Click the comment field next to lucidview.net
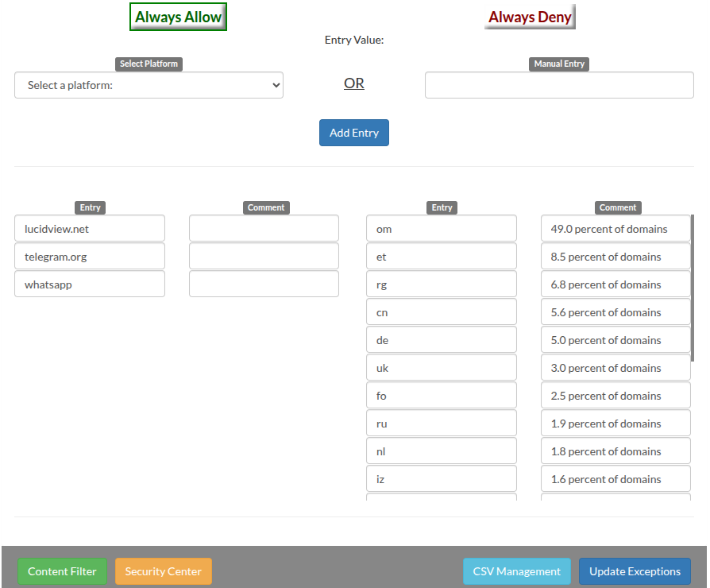The image size is (710, 588). coord(264,229)
